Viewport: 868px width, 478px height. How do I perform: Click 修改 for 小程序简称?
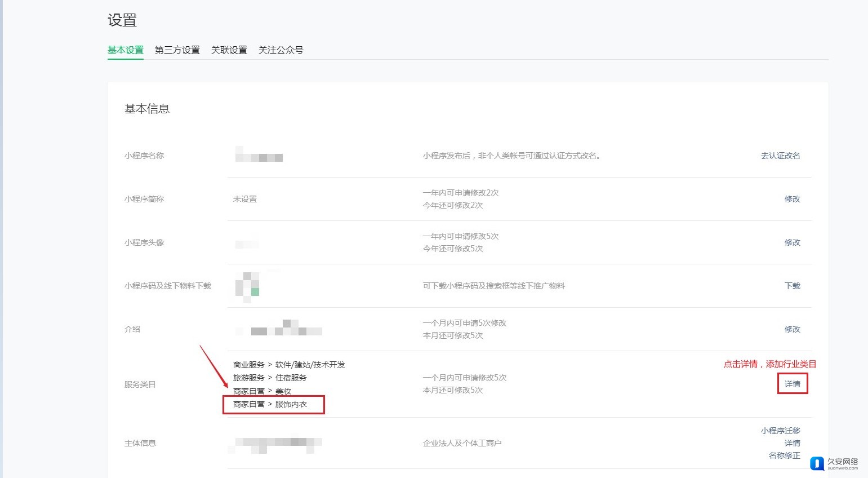792,199
